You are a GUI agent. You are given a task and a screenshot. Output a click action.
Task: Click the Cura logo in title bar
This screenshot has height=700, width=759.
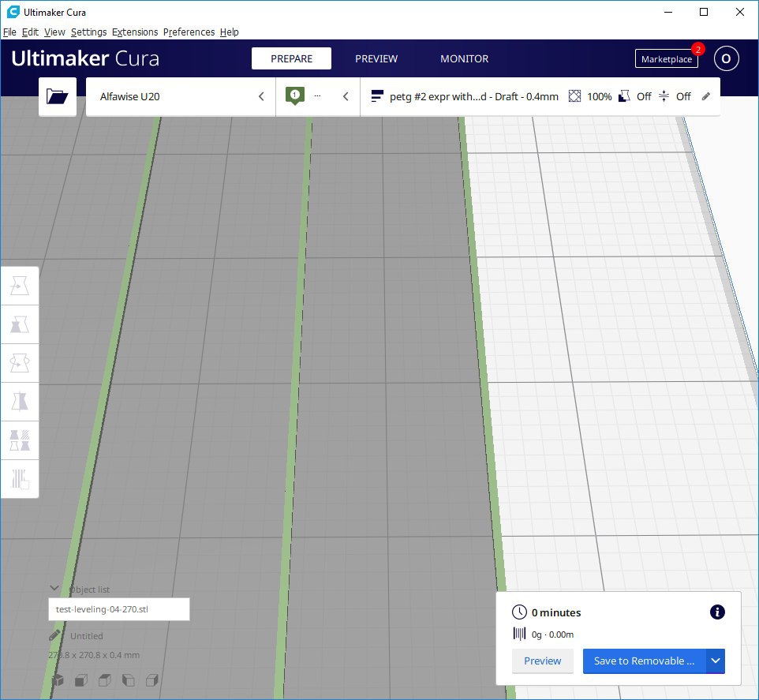[13, 12]
